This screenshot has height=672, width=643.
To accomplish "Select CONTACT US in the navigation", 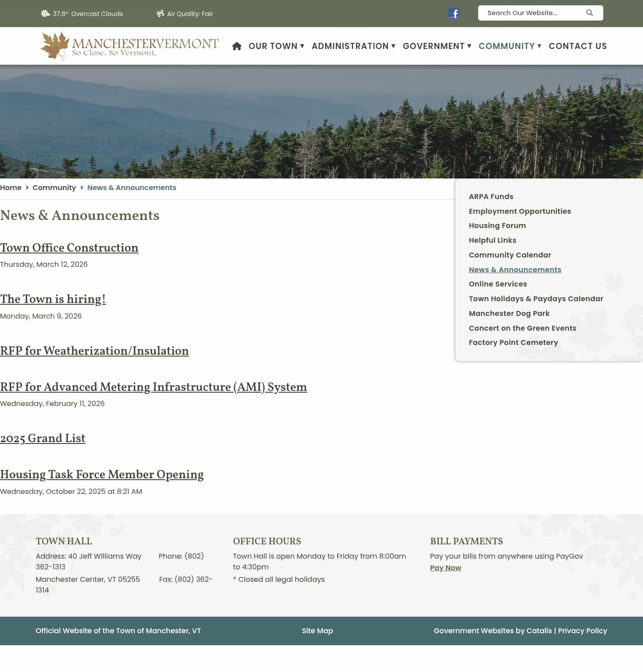I will 578,46.
